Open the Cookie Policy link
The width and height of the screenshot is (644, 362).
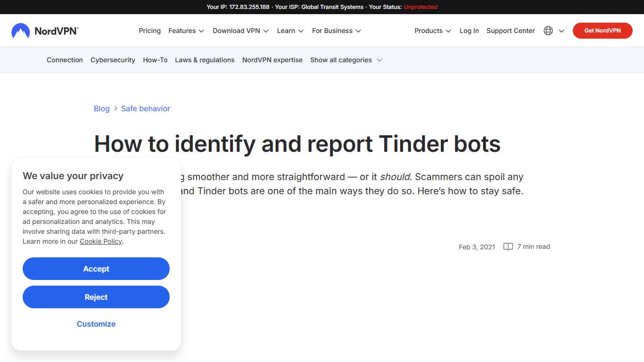click(100, 241)
